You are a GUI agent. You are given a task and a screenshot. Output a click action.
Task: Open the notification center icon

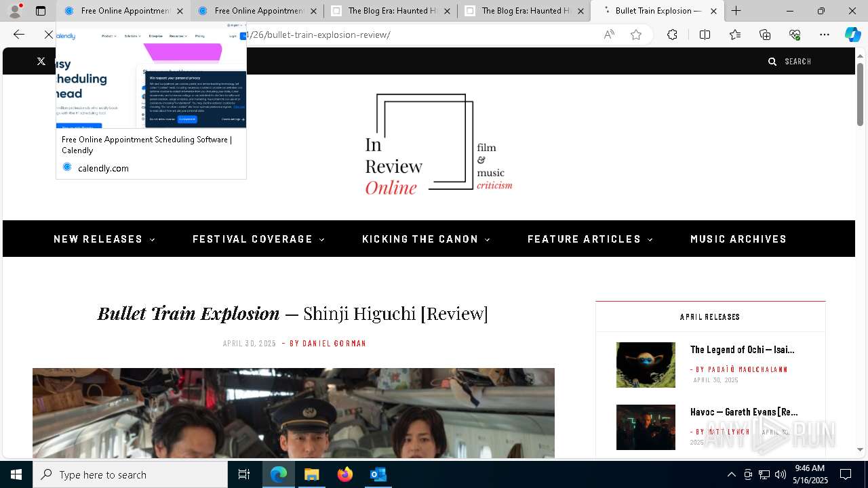846,474
